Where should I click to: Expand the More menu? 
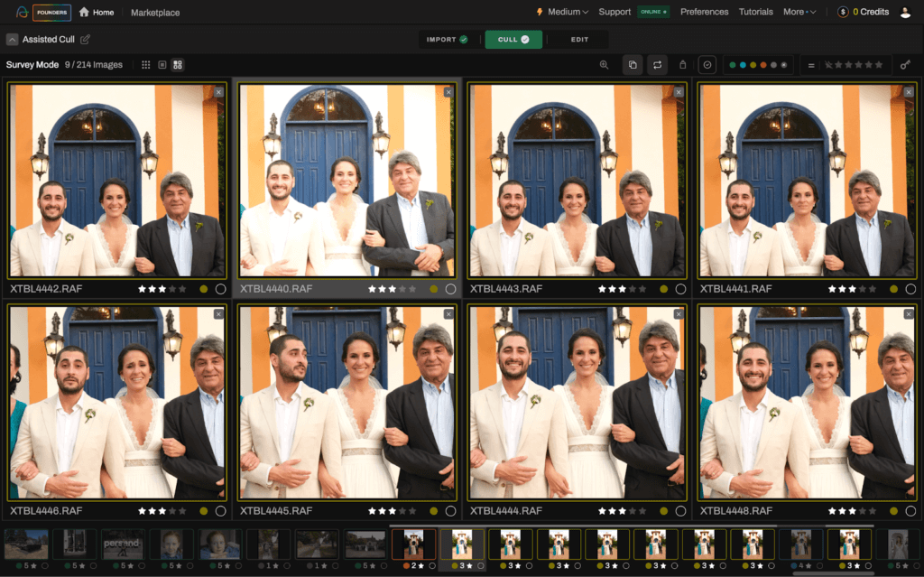tap(799, 12)
